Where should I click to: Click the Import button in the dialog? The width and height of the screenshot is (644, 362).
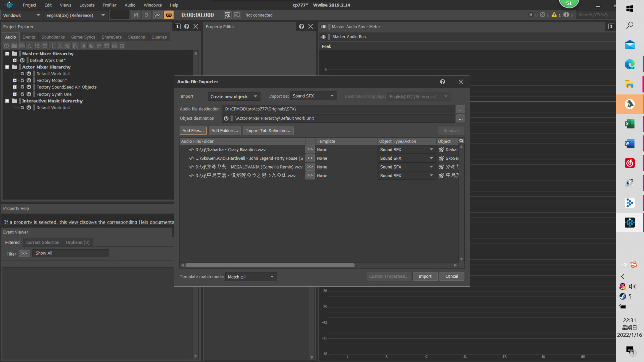click(x=425, y=276)
